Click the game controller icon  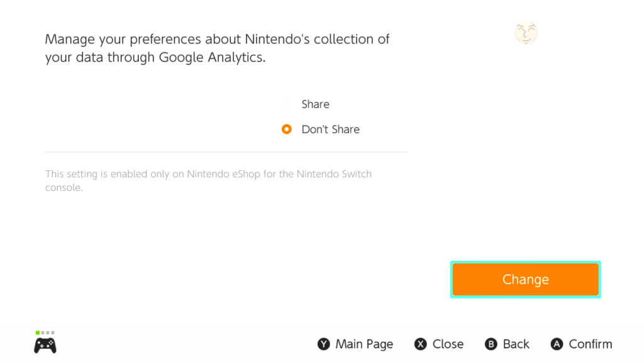45,345
